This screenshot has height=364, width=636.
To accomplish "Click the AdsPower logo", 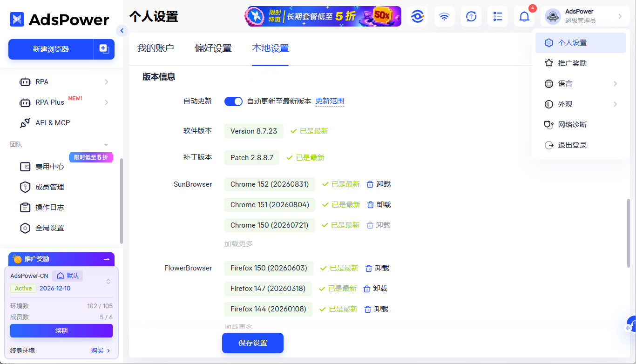I will (59, 19).
